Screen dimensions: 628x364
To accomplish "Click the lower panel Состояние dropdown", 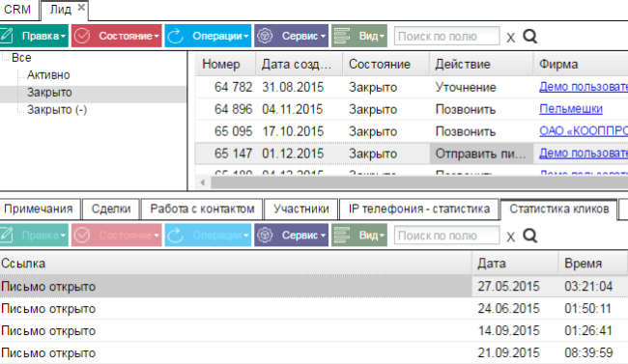I will pos(117,235).
